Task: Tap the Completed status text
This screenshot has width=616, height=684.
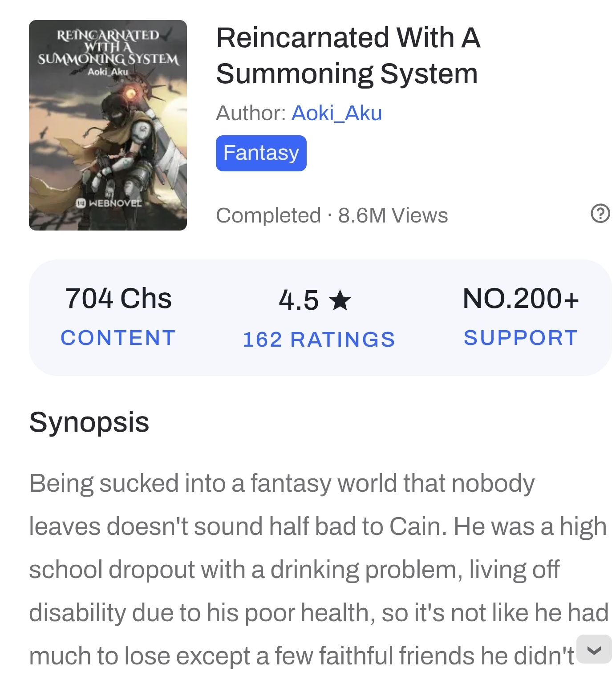Action: pyautogui.click(x=268, y=215)
